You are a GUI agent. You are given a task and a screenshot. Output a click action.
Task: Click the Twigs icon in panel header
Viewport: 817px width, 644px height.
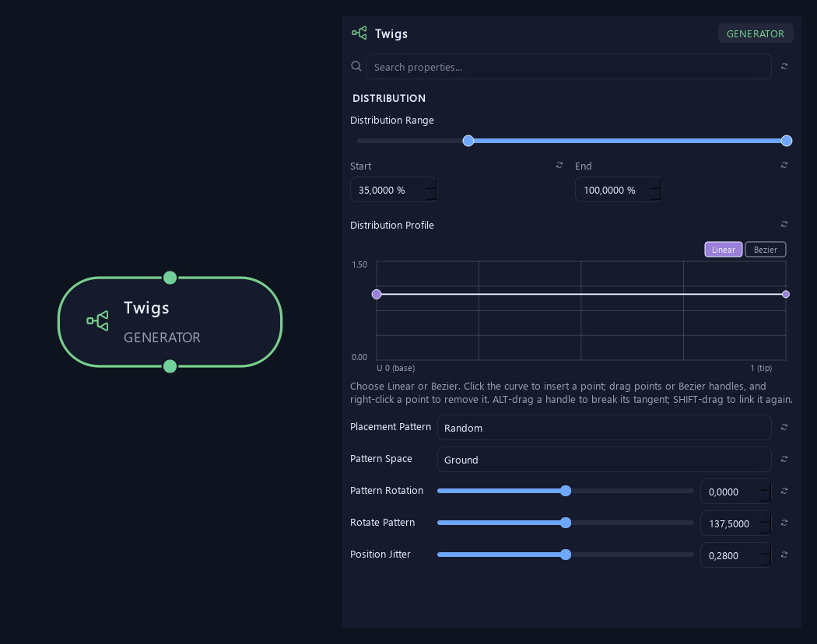coord(359,33)
